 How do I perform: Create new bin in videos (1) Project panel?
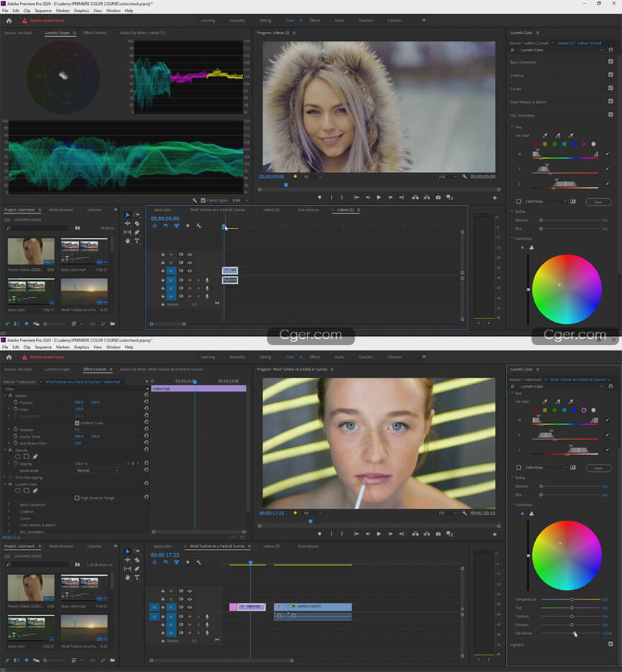tap(112, 324)
